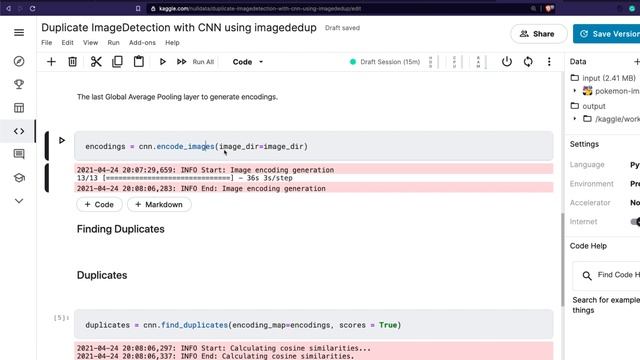Run current cell from toolbar
The height and width of the screenshot is (360, 640).
pos(162,62)
